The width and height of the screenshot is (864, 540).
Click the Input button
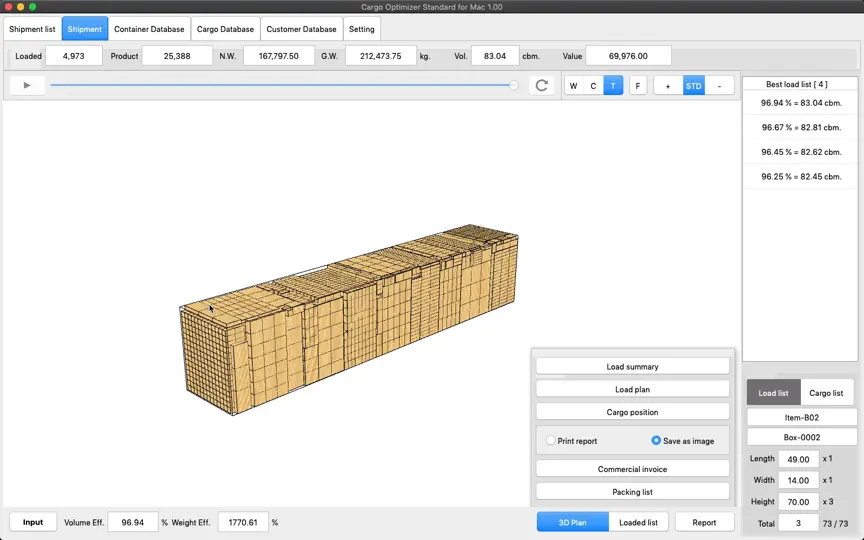point(33,522)
